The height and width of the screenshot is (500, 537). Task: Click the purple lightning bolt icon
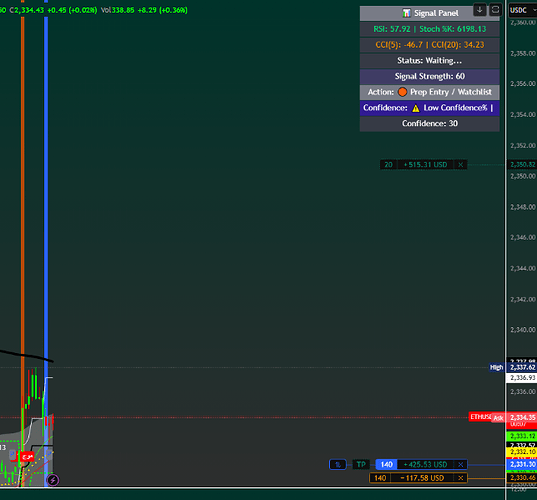[x=53, y=480]
